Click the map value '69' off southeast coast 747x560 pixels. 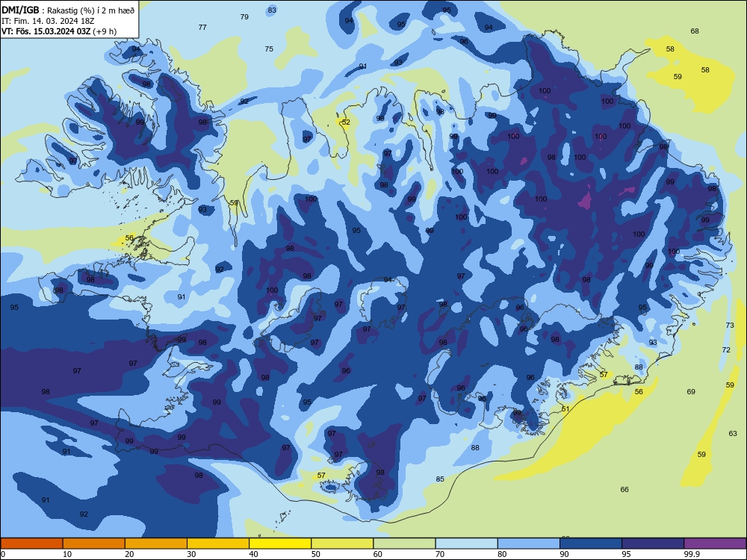pyautogui.click(x=691, y=391)
